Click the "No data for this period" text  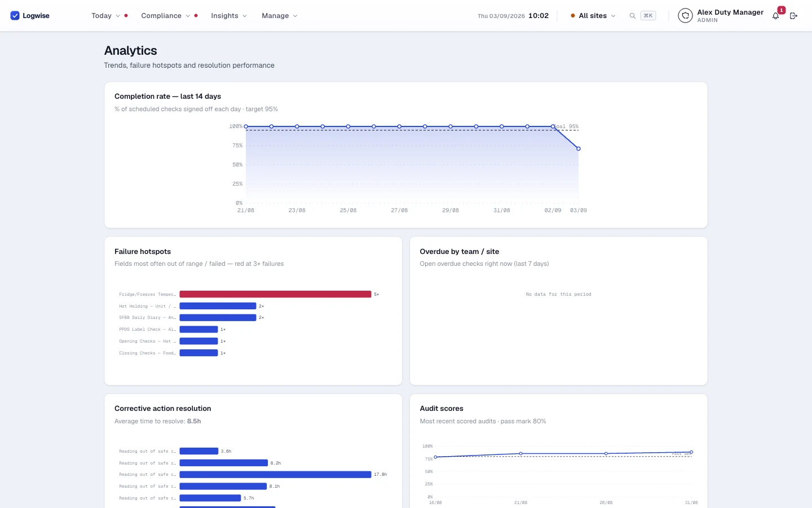(x=558, y=294)
